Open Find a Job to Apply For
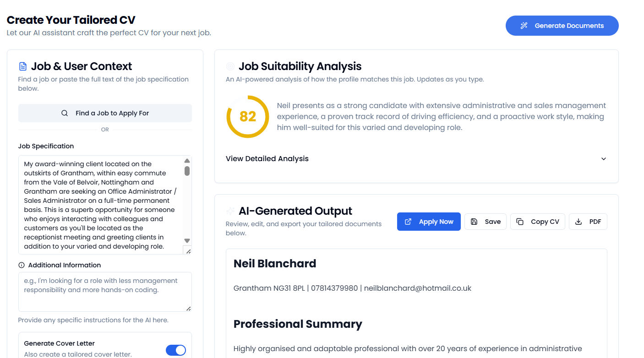 pyautogui.click(x=105, y=113)
